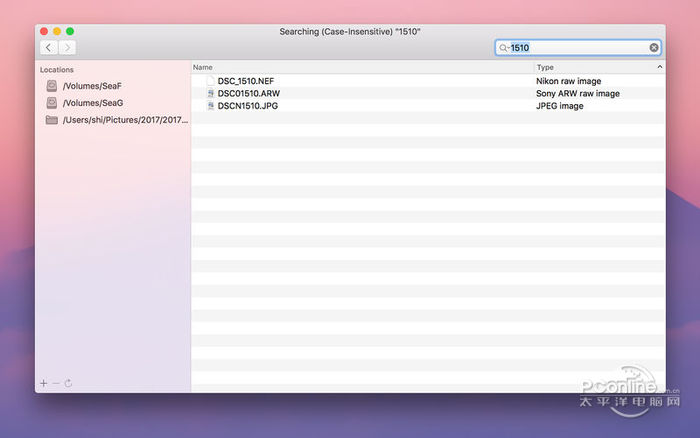Close the window with the red button

point(44,31)
